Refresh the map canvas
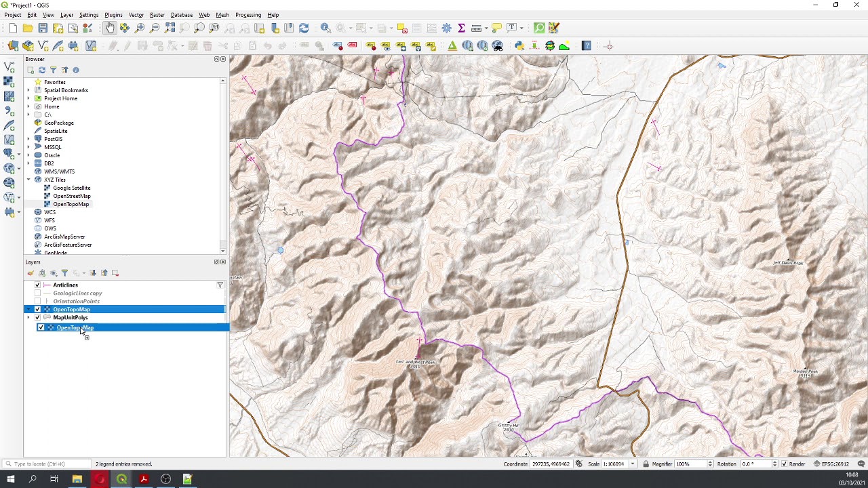 pyautogui.click(x=304, y=28)
